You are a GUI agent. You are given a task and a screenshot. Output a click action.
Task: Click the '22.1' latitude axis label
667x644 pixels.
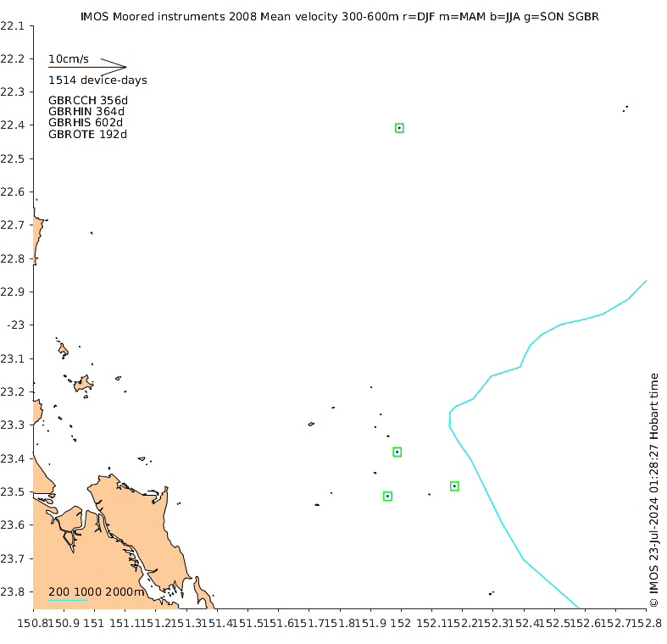pyautogui.click(x=13, y=26)
